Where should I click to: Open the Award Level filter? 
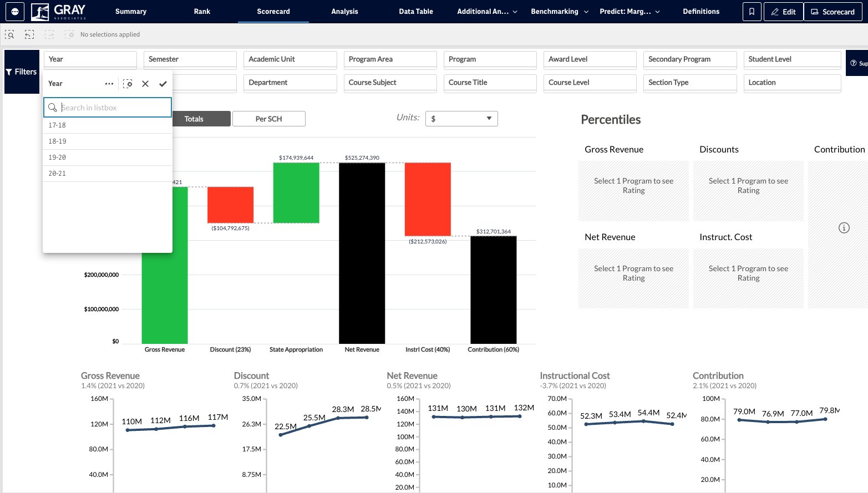[x=590, y=59]
